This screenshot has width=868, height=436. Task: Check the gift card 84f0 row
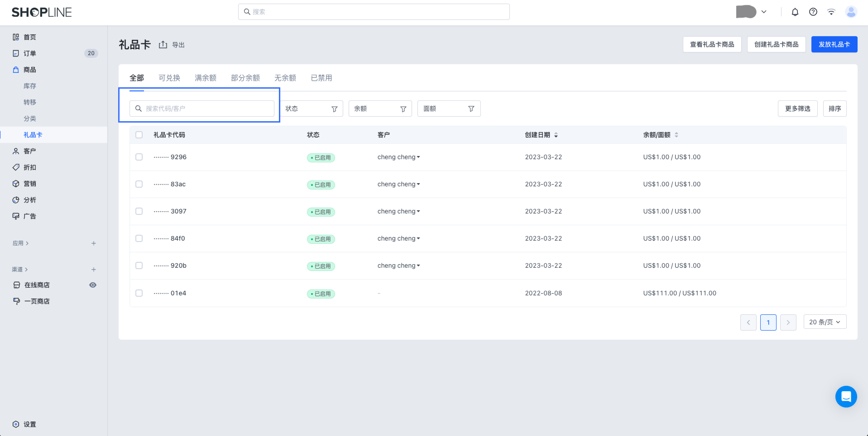[x=139, y=238]
